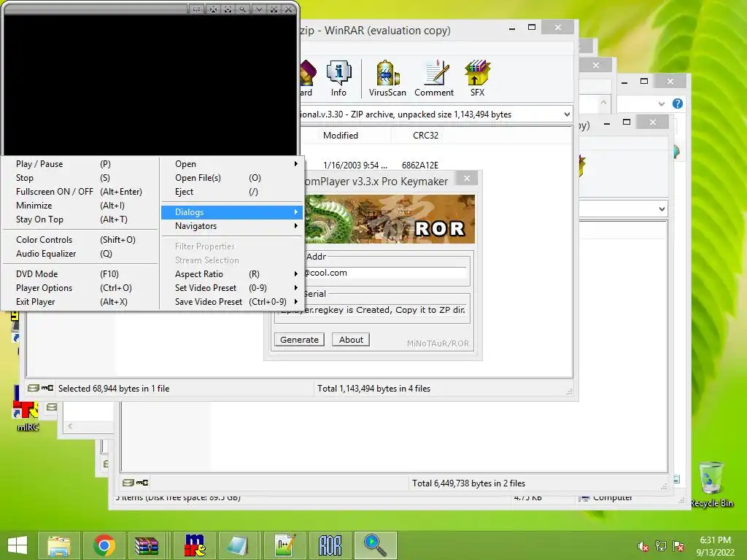The image size is (747, 560).
Task: Open Color Controls
Action: coord(80,240)
